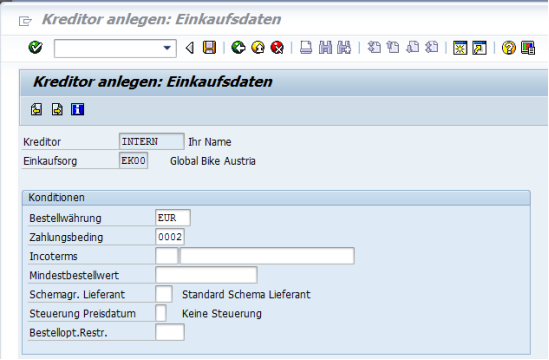549x360 pixels.
Task: Go to next screen icon
Action: pos(57,110)
